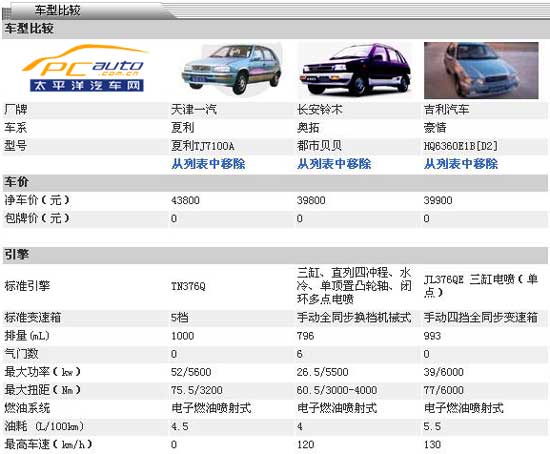Click torque value 75.5/3200
The width and height of the screenshot is (550, 454).
pos(196,390)
